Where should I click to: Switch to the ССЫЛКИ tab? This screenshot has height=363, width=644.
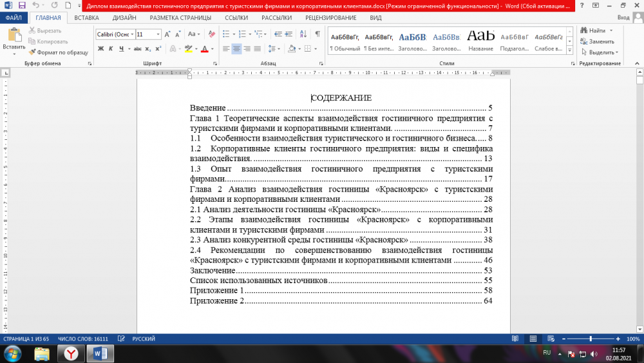coord(236,18)
